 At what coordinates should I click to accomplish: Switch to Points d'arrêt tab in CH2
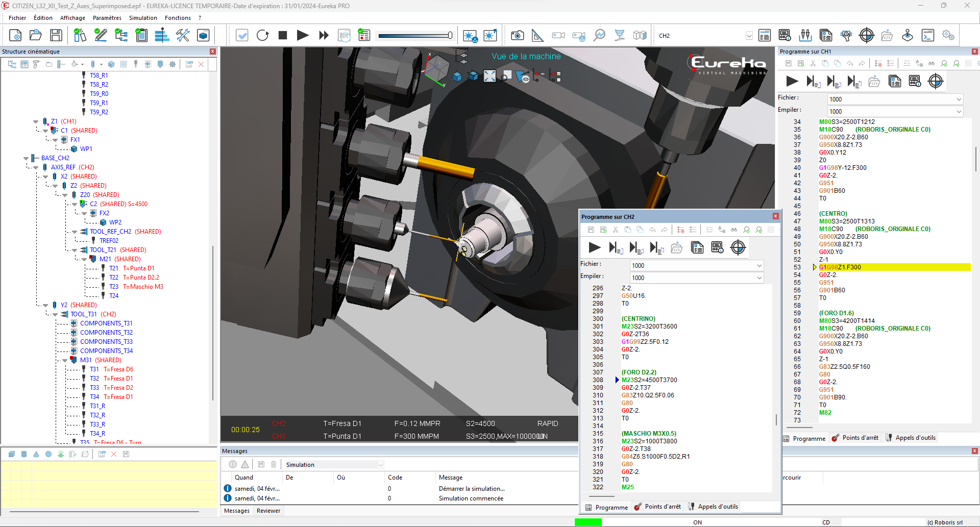click(x=658, y=507)
